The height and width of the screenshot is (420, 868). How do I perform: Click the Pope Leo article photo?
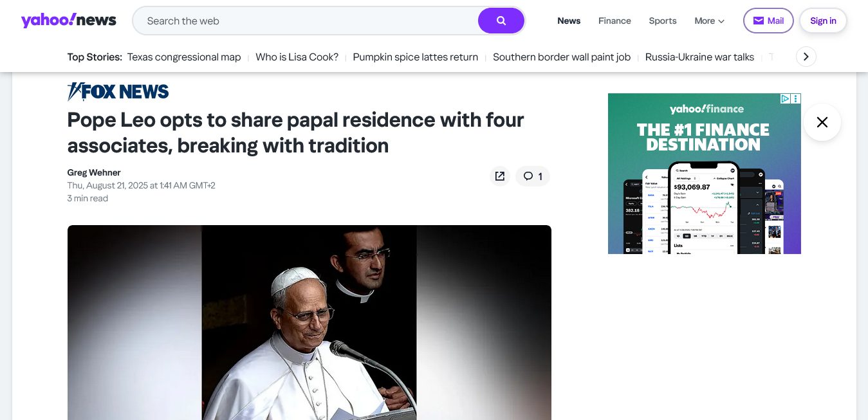309,322
